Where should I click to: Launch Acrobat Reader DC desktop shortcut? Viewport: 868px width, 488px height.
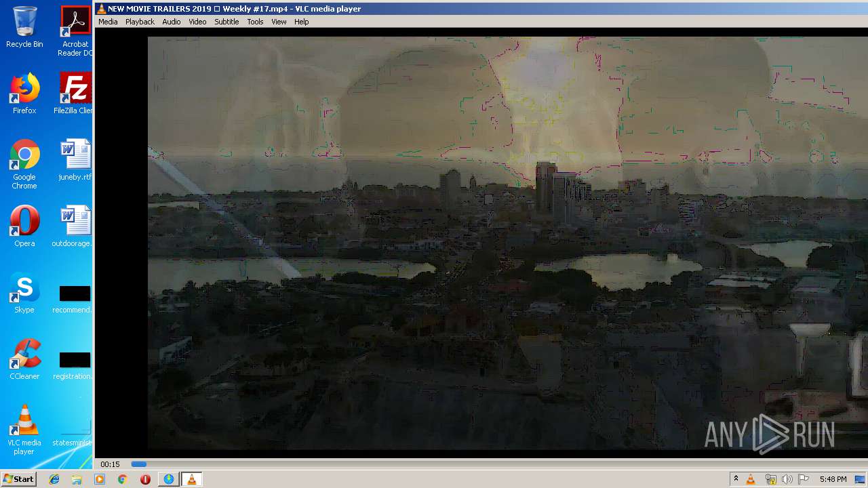point(75,31)
